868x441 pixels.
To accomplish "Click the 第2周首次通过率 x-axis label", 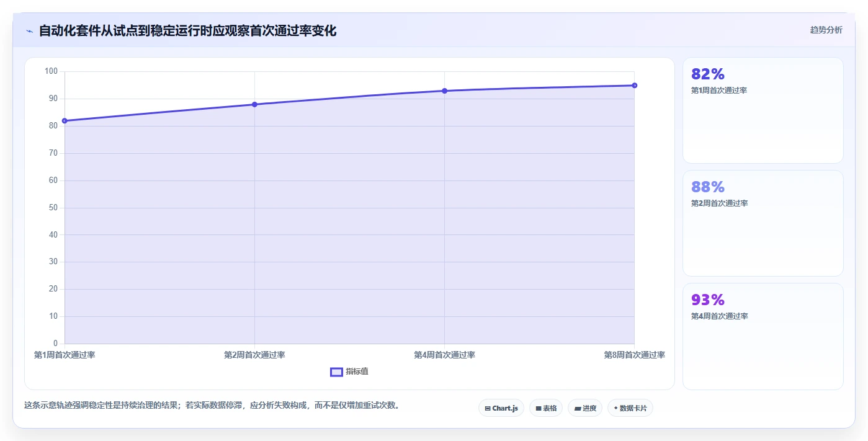I will 254,355.
